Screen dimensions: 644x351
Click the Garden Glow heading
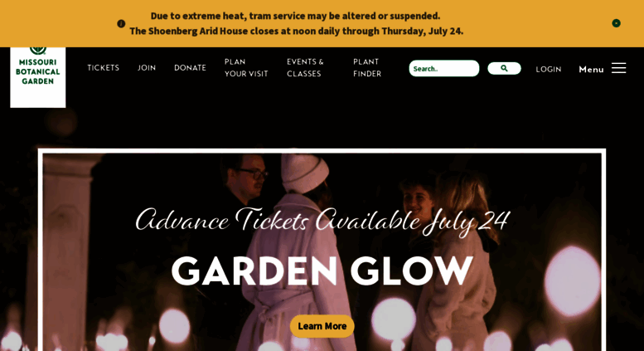click(x=322, y=271)
